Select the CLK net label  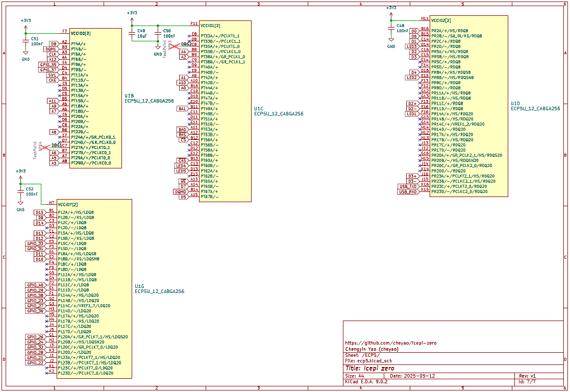[x=52, y=54]
